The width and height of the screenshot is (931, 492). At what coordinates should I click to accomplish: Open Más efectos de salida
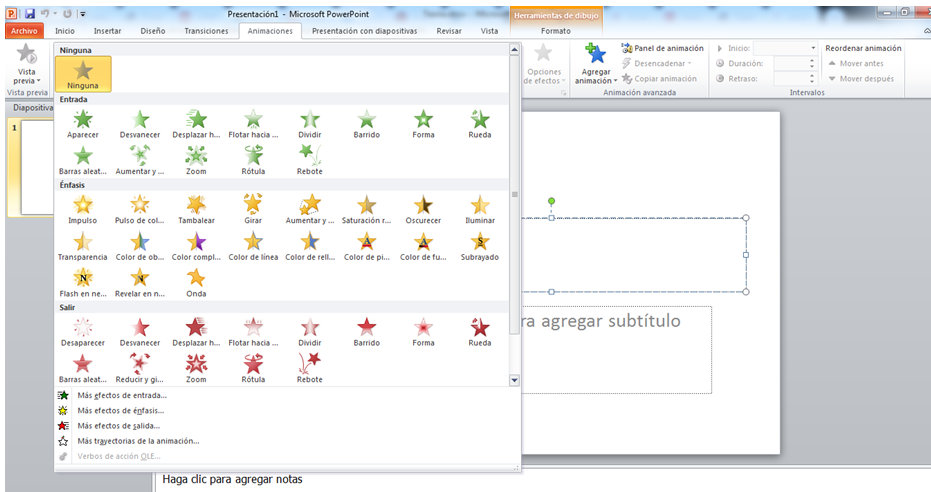[x=118, y=426]
